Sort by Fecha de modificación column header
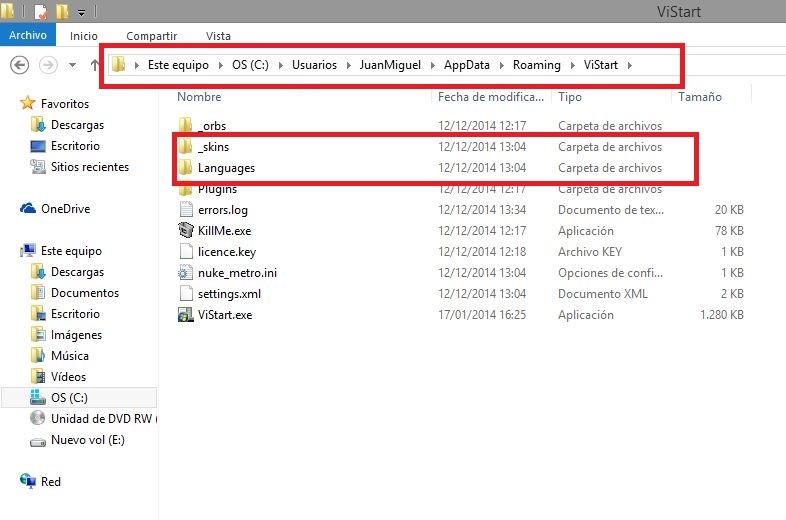This screenshot has width=786, height=520. (491, 97)
